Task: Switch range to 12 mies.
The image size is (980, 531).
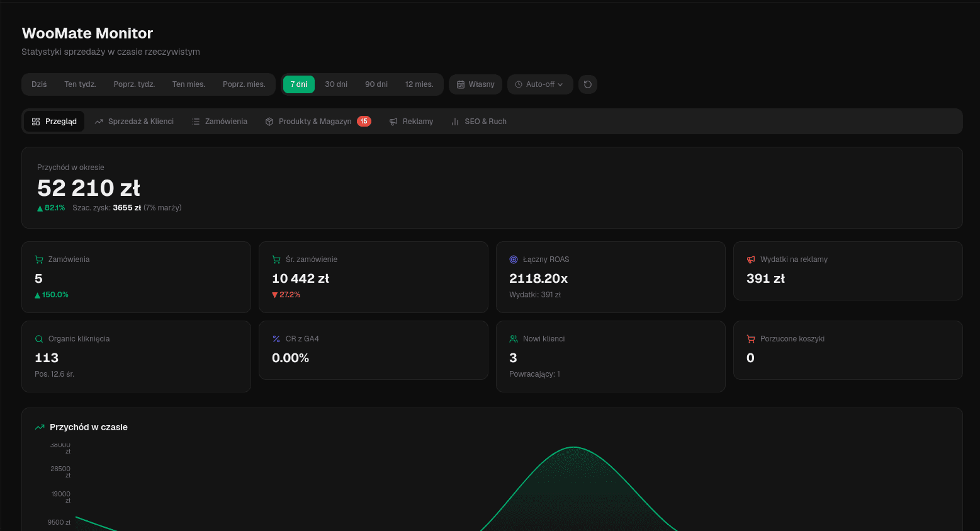Action: coord(419,84)
